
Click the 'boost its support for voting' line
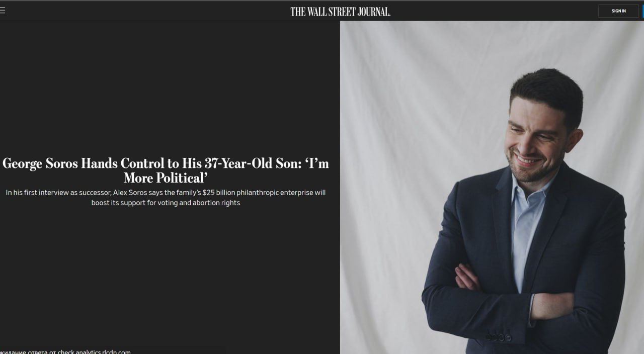(166, 203)
